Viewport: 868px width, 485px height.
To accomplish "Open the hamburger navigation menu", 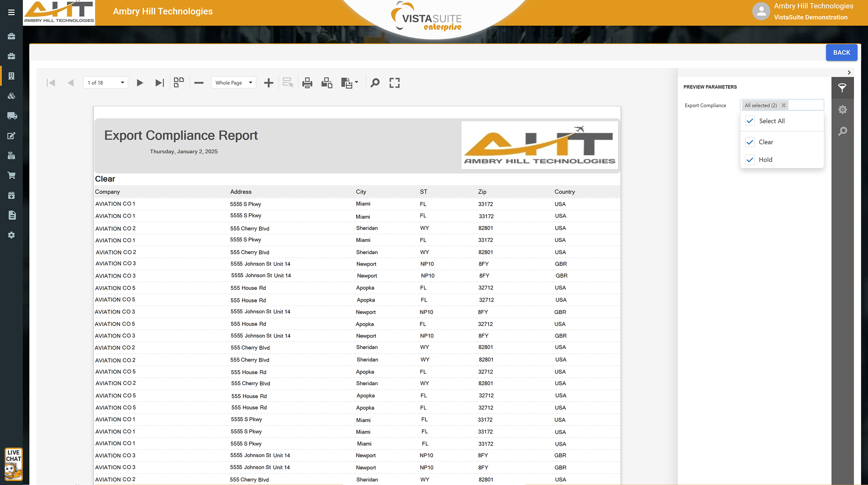I will click(x=11, y=12).
